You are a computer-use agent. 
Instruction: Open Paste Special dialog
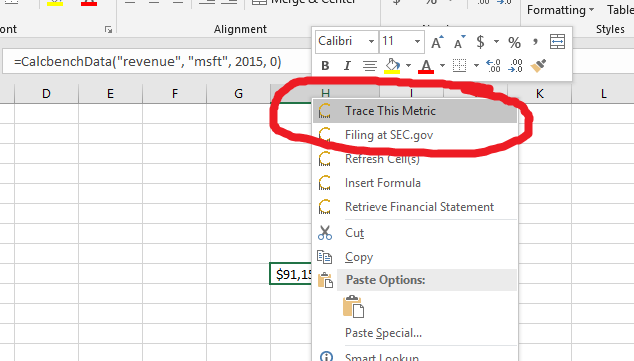(x=415, y=333)
